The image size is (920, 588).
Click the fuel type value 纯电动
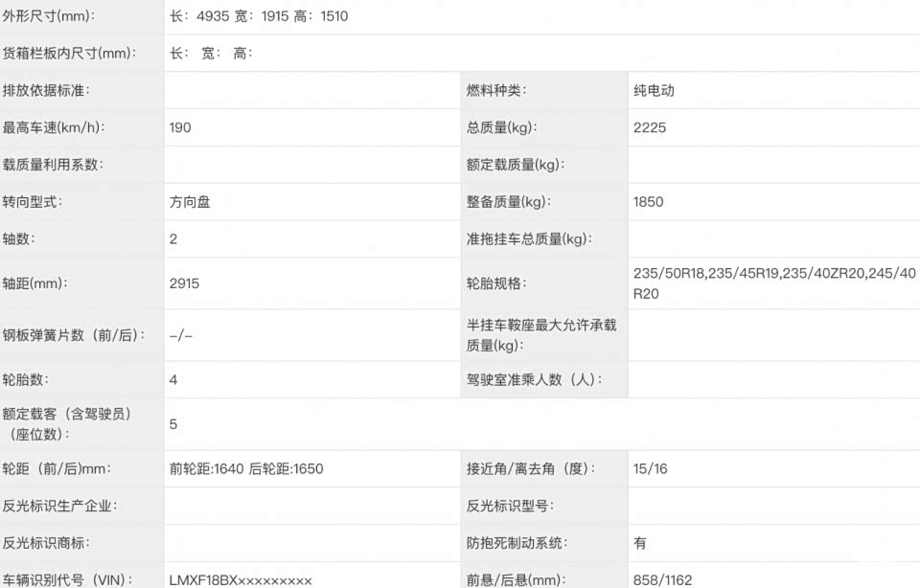(x=654, y=90)
